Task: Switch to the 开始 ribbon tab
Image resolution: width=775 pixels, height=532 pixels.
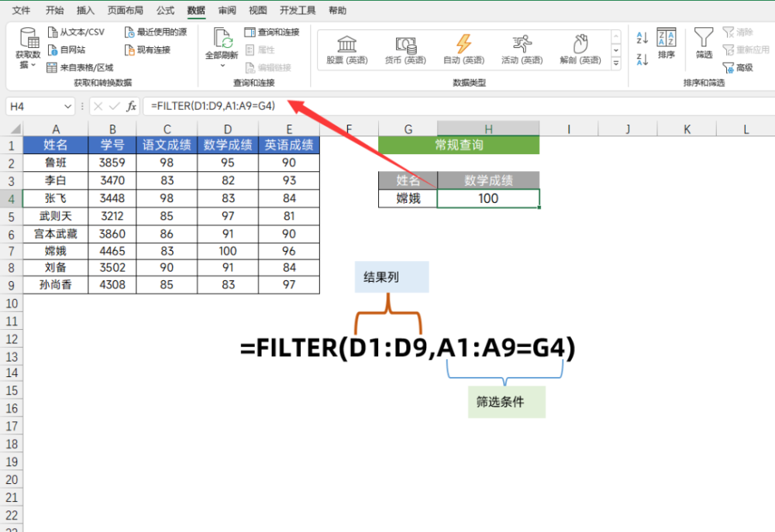Action: (54, 10)
